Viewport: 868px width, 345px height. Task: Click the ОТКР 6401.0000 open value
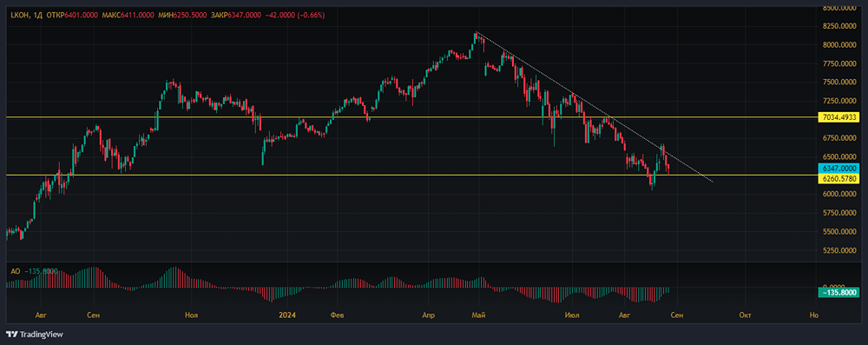click(73, 16)
